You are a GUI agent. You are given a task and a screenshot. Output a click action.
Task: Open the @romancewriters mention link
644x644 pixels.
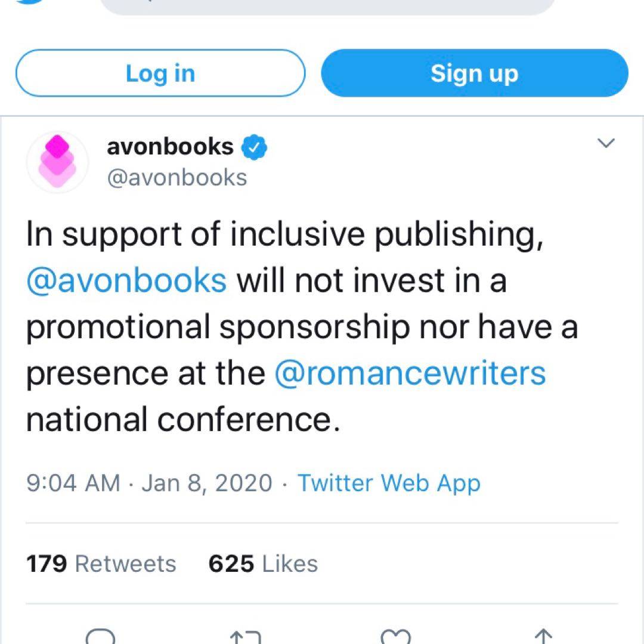point(410,373)
